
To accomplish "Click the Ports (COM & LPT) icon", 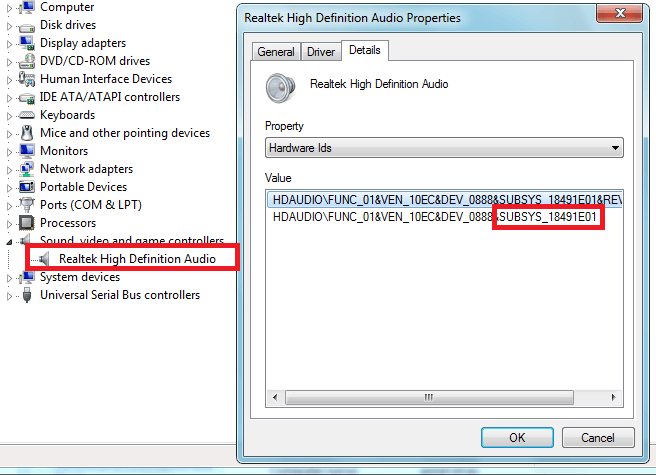I will (x=27, y=205).
